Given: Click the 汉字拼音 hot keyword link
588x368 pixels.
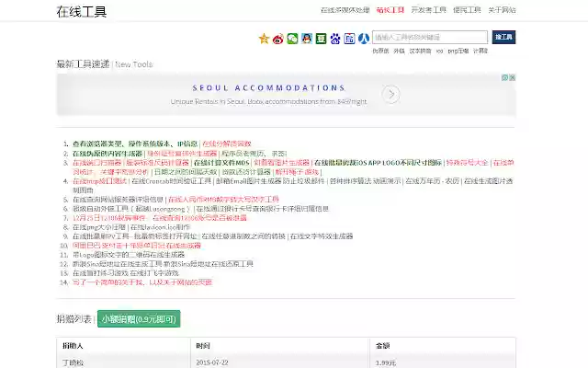Looking at the screenshot, I should [420, 51].
